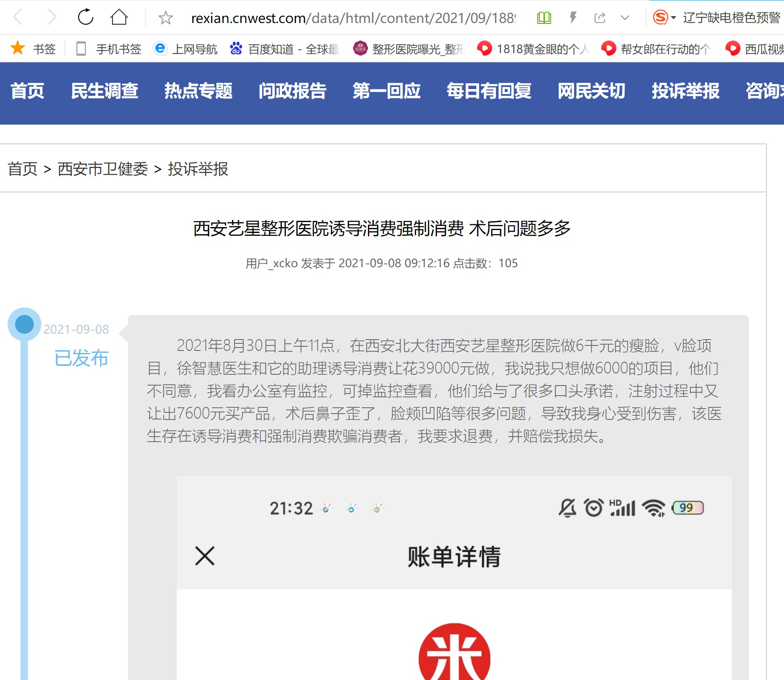This screenshot has width=784, height=680.
Task: Open 整形医院曝光 bookmark
Action: 409,49
